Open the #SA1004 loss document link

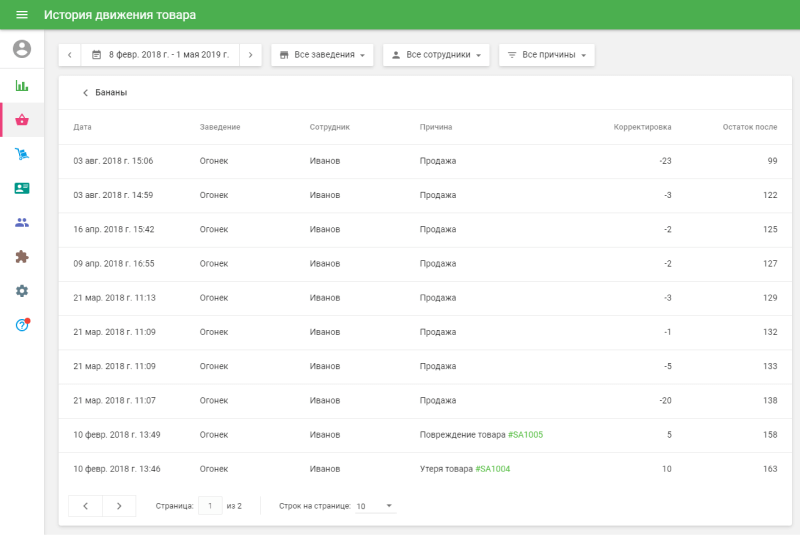click(x=493, y=469)
